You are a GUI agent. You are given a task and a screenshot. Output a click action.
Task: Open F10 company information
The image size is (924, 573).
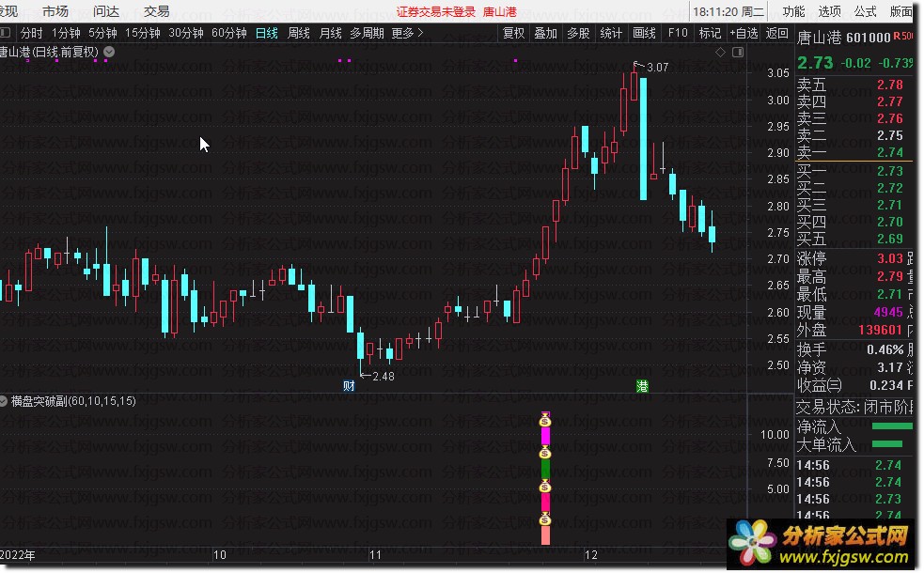pyautogui.click(x=678, y=33)
